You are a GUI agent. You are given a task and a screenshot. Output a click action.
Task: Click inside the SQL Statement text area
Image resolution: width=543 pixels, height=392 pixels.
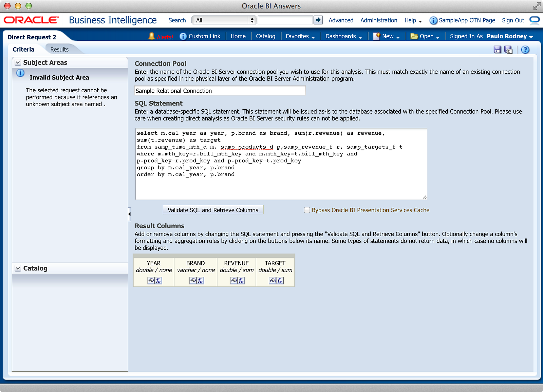[x=281, y=164]
